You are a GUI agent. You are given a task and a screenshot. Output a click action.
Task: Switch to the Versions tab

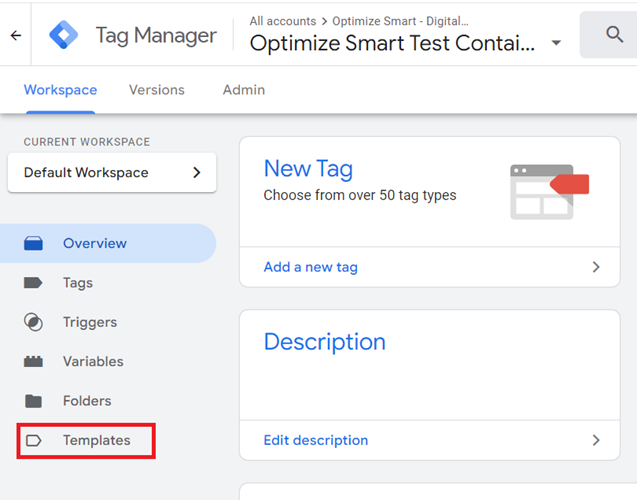157,90
